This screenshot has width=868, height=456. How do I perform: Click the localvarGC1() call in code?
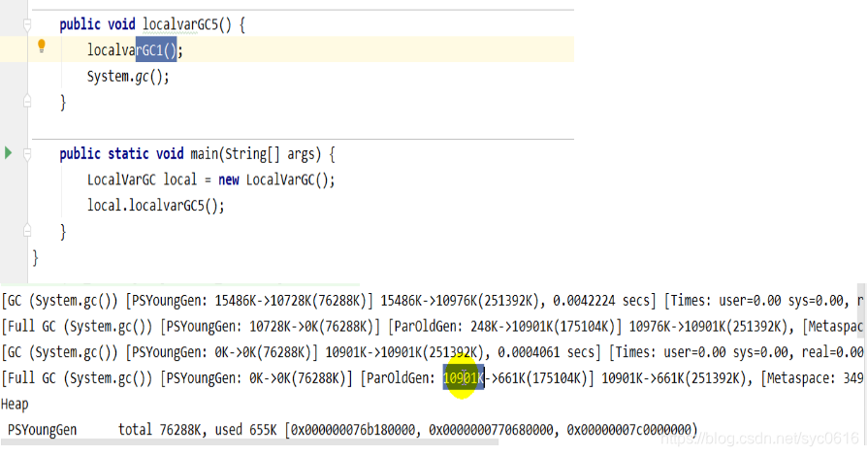click(x=135, y=50)
